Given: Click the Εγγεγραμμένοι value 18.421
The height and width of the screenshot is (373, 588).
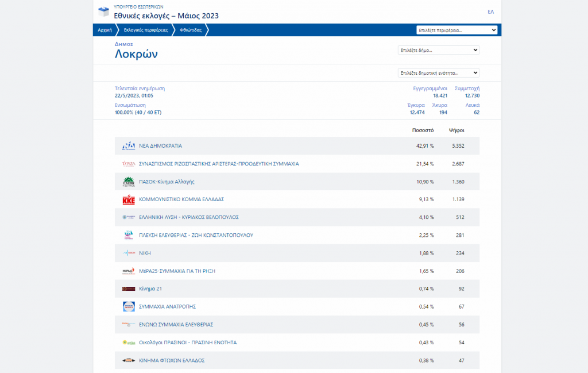Looking at the screenshot, I should tap(440, 95).
